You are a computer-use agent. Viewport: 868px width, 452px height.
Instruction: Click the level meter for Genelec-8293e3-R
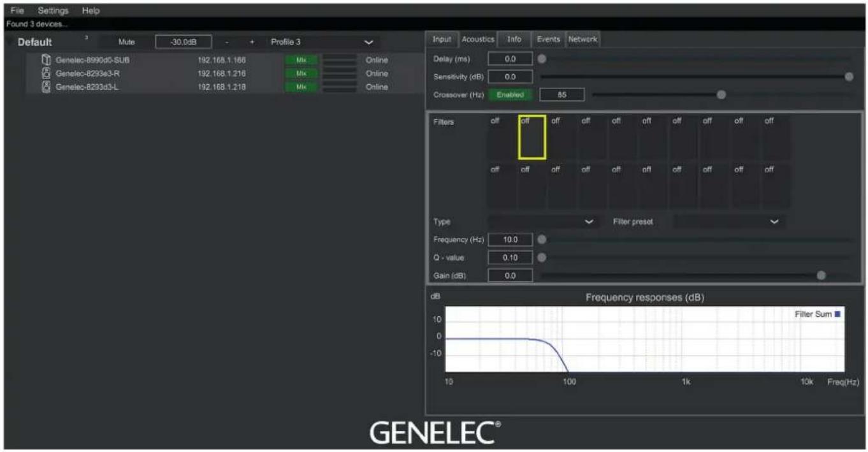[x=340, y=73]
